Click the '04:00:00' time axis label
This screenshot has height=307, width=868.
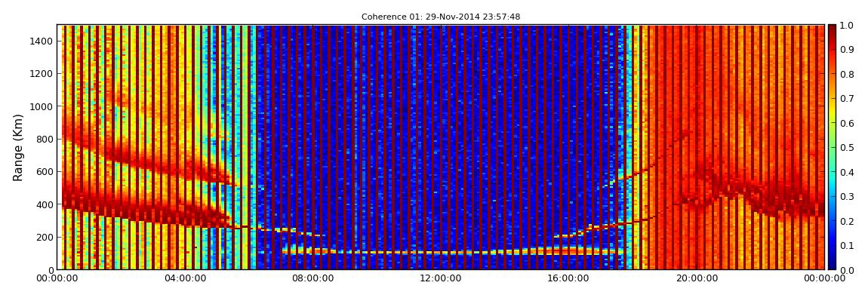coord(186,278)
